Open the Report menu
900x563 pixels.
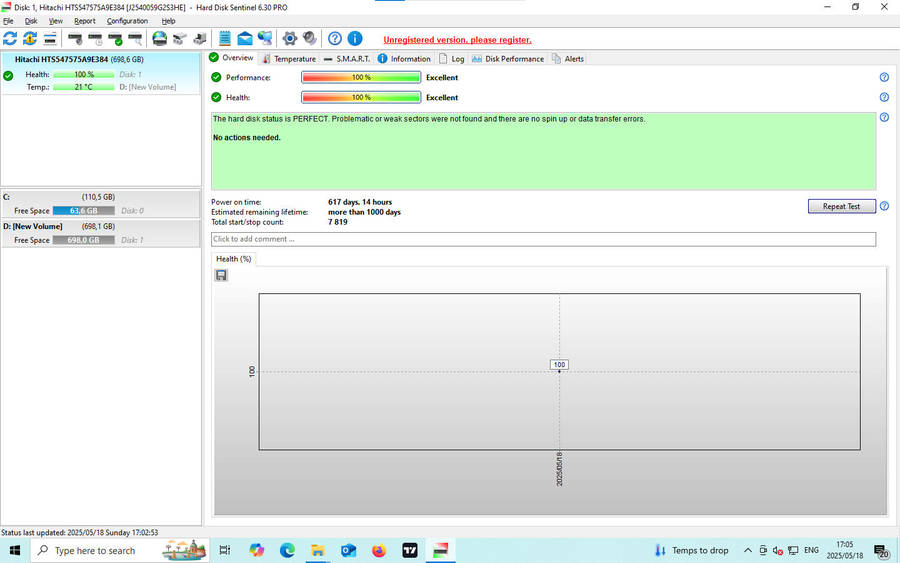[x=85, y=20]
